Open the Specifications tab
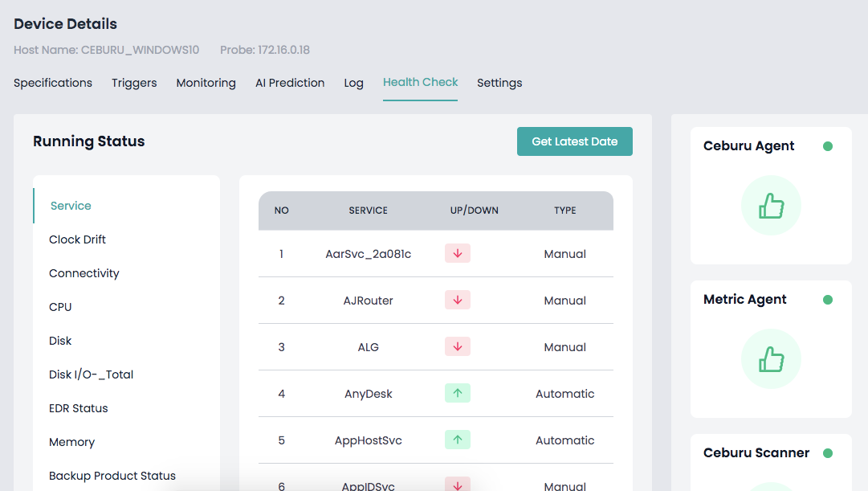The image size is (868, 491). (x=53, y=83)
